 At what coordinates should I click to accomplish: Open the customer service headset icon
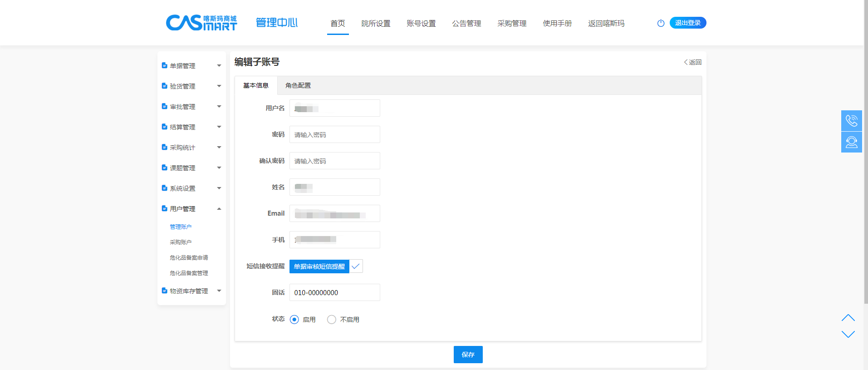point(851,142)
